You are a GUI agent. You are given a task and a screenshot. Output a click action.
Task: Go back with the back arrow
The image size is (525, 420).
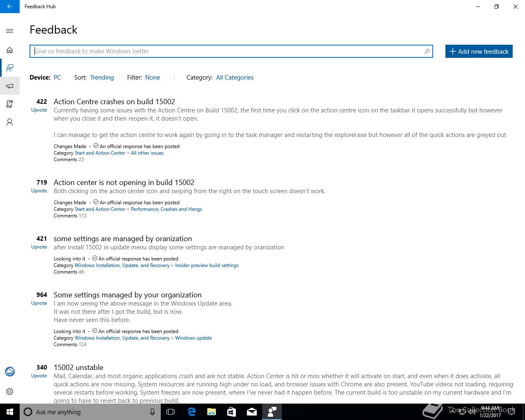(x=10, y=7)
